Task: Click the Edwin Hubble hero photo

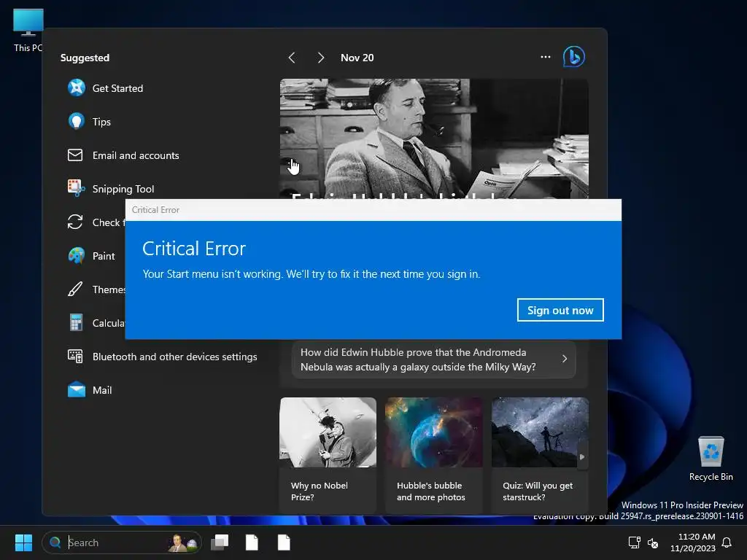Action: click(x=434, y=138)
